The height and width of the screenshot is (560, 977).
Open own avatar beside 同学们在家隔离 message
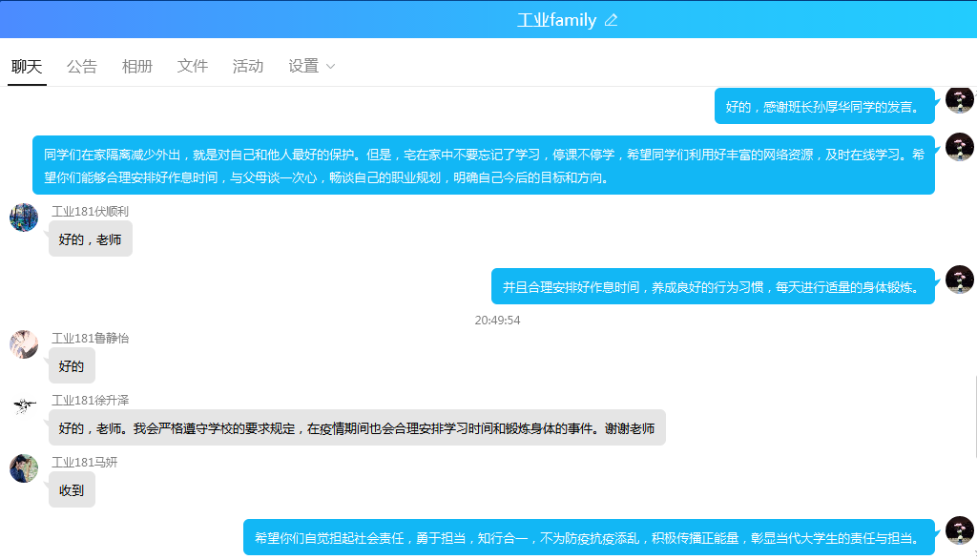[960, 147]
